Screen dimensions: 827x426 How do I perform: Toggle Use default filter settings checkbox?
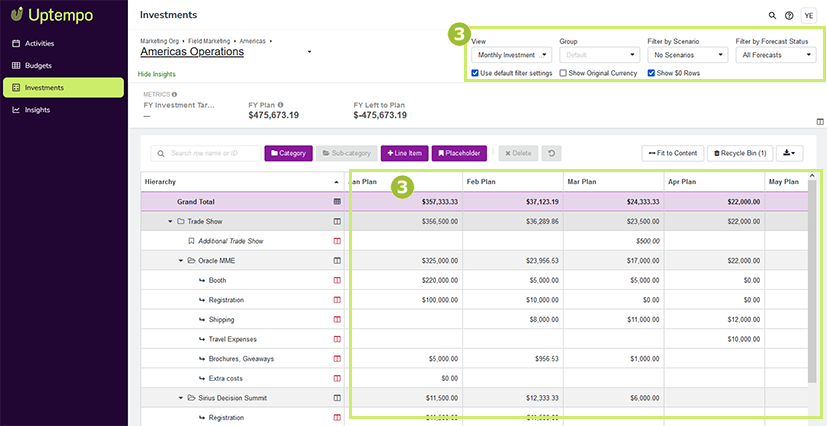[x=475, y=73]
